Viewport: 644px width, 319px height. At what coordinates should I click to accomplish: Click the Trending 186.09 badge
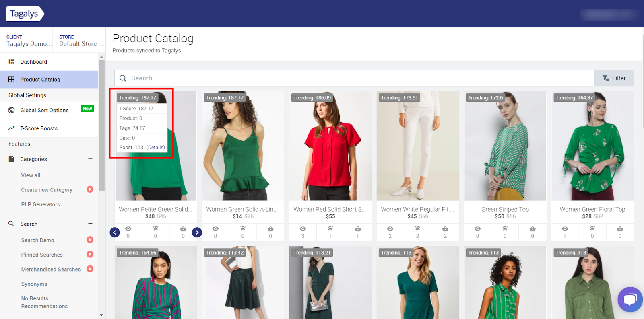pyautogui.click(x=312, y=98)
